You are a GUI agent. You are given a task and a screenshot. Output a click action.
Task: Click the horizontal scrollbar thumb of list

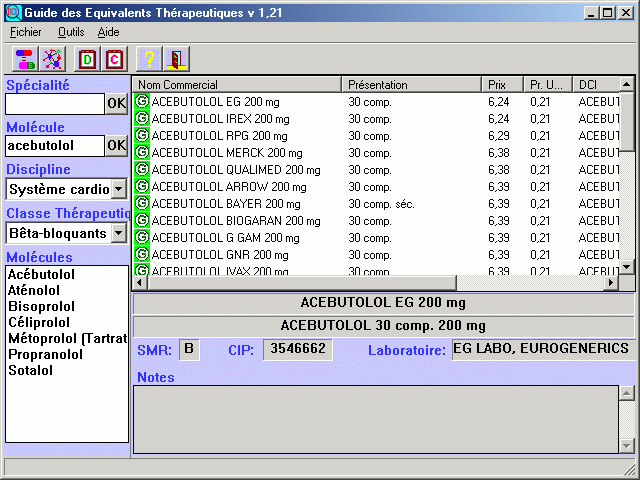point(302,282)
